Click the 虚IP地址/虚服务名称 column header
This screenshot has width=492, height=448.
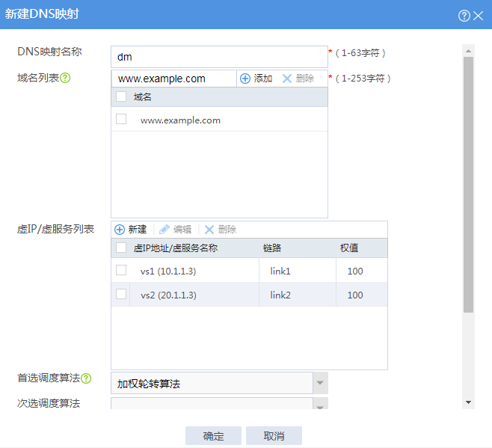coord(176,248)
